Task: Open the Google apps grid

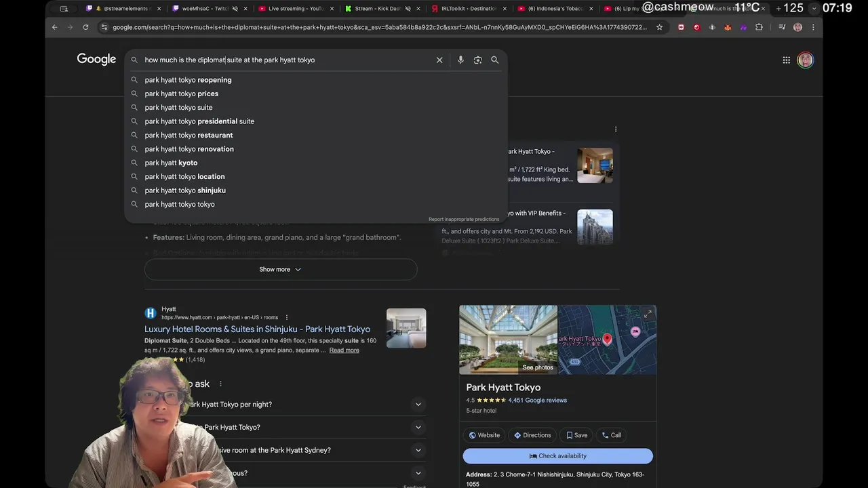Action: coord(787,60)
